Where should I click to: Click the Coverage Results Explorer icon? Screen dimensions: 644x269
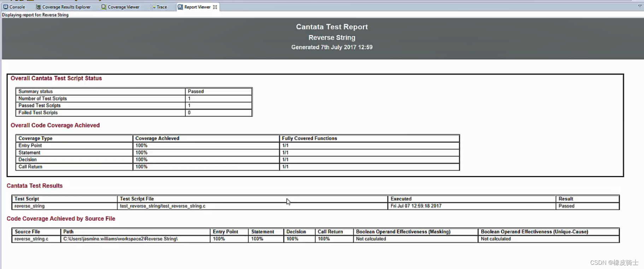[38, 7]
